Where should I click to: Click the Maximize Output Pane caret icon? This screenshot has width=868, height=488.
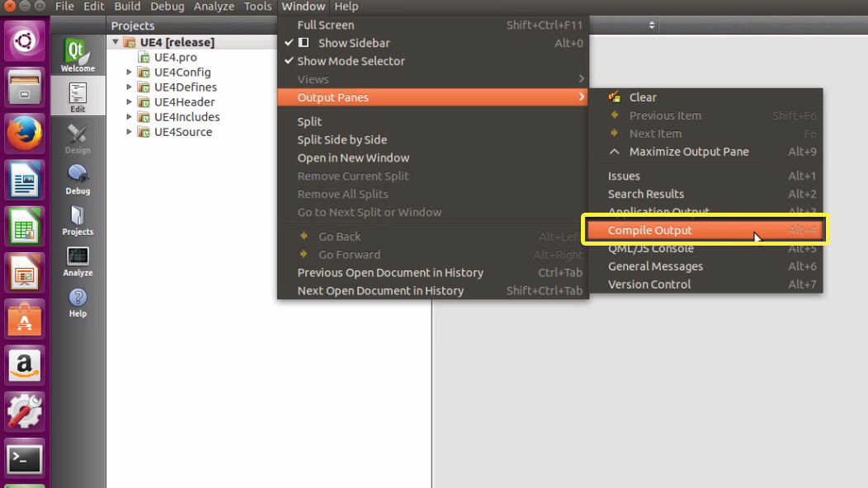[x=615, y=151]
